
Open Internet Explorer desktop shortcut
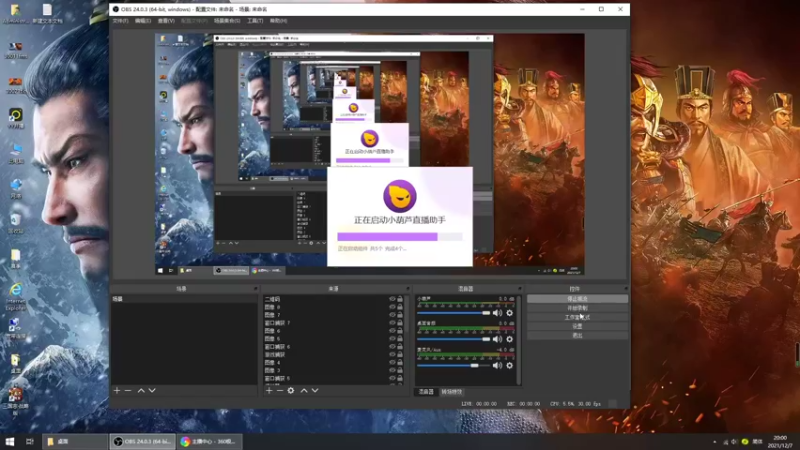[x=16, y=296]
